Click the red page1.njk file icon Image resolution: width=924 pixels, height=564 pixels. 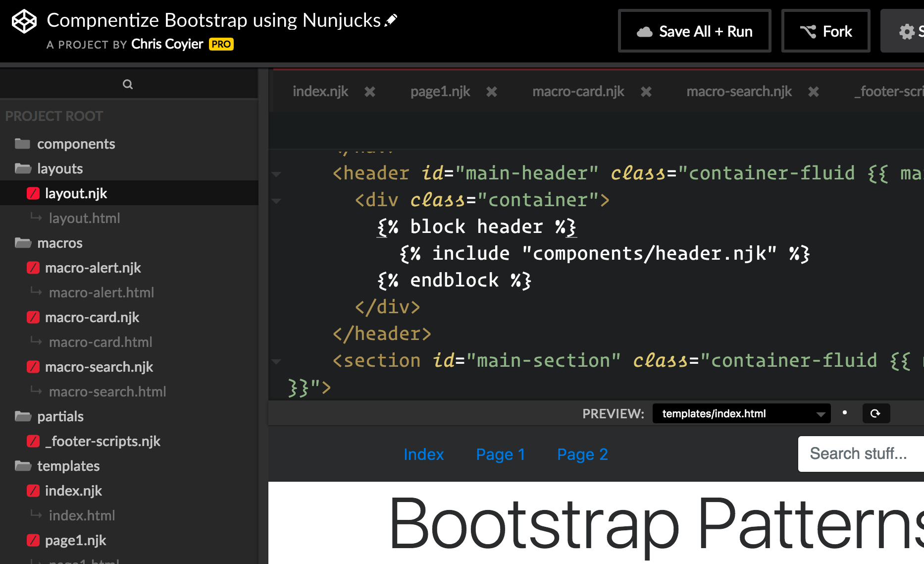33,540
